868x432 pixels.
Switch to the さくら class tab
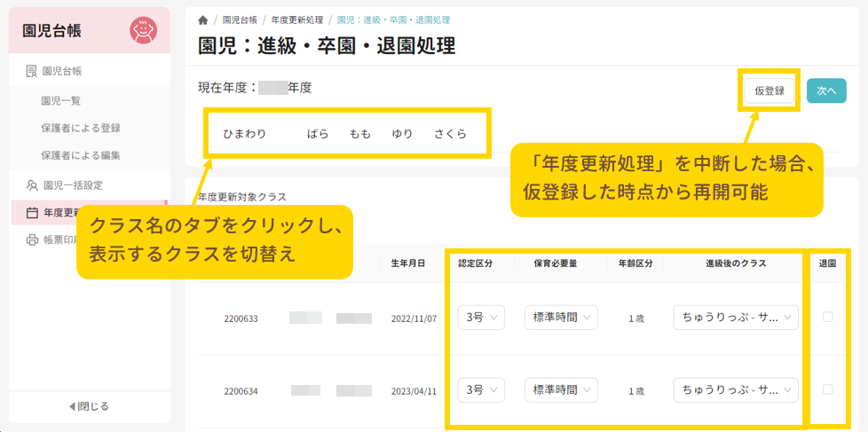click(x=450, y=134)
